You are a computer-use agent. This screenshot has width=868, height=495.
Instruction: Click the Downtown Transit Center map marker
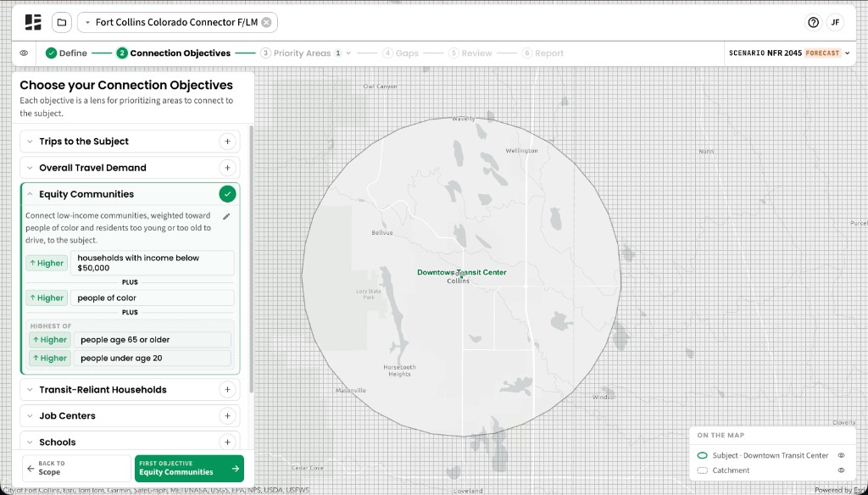(x=462, y=276)
